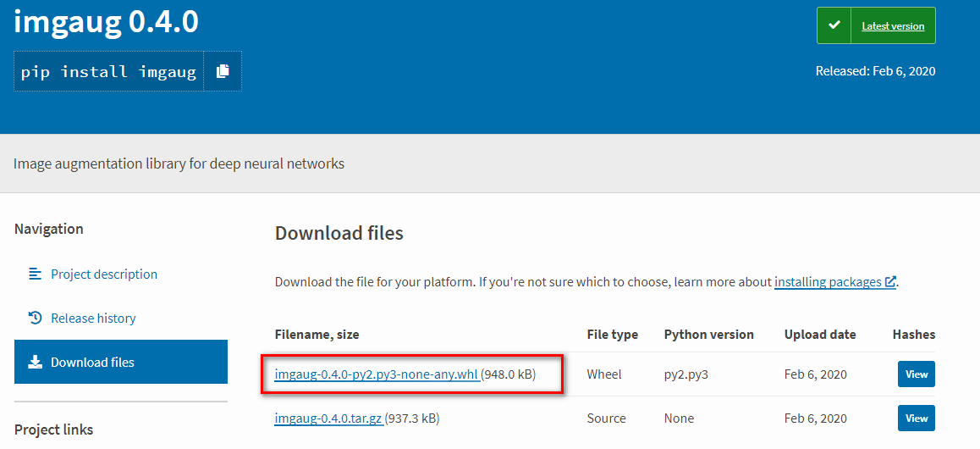980x449 pixels.
Task: Open the Latest version link
Action: 893,26
